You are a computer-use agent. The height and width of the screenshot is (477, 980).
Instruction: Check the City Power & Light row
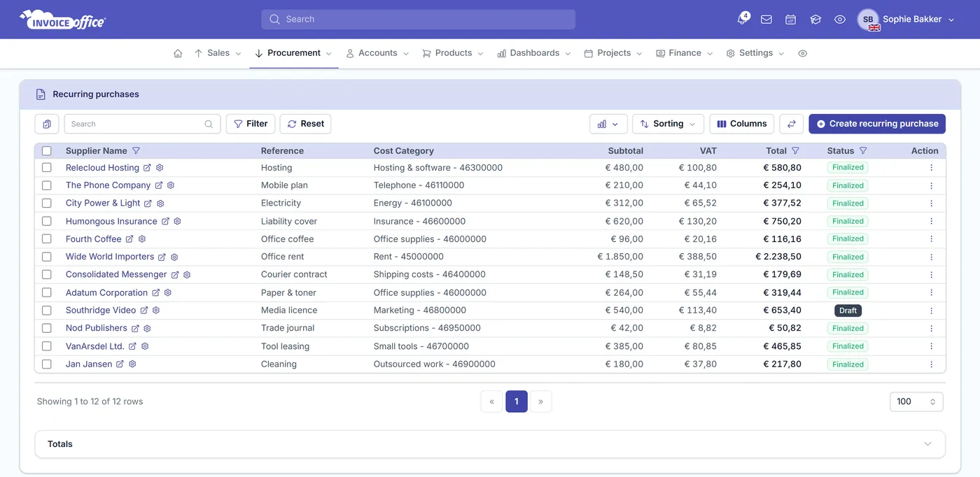click(47, 204)
